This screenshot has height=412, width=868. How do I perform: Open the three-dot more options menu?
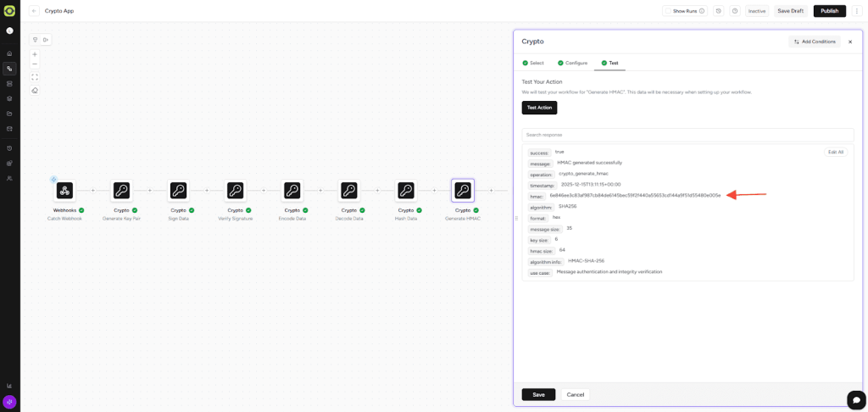tap(857, 11)
